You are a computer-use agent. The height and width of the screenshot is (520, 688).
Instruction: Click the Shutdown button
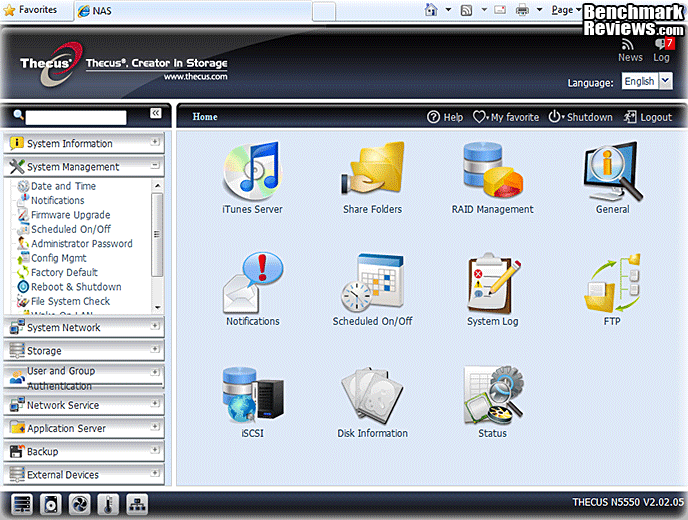pos(580,117)
